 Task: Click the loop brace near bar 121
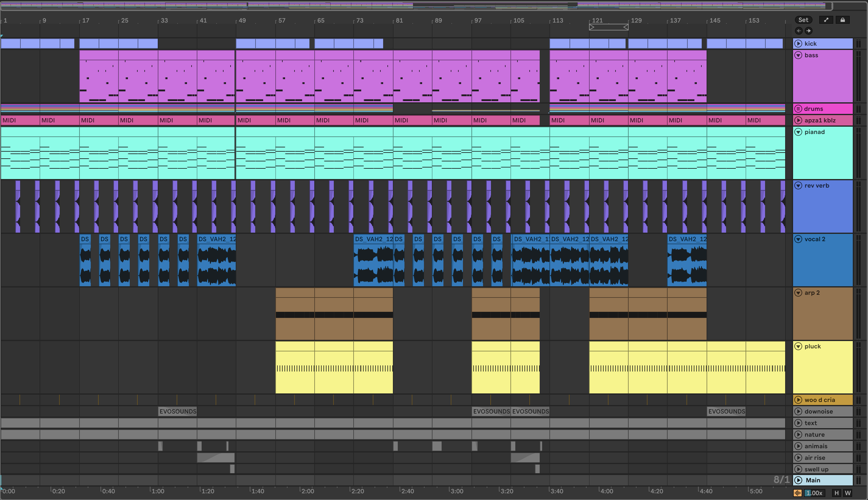[609, 27]
